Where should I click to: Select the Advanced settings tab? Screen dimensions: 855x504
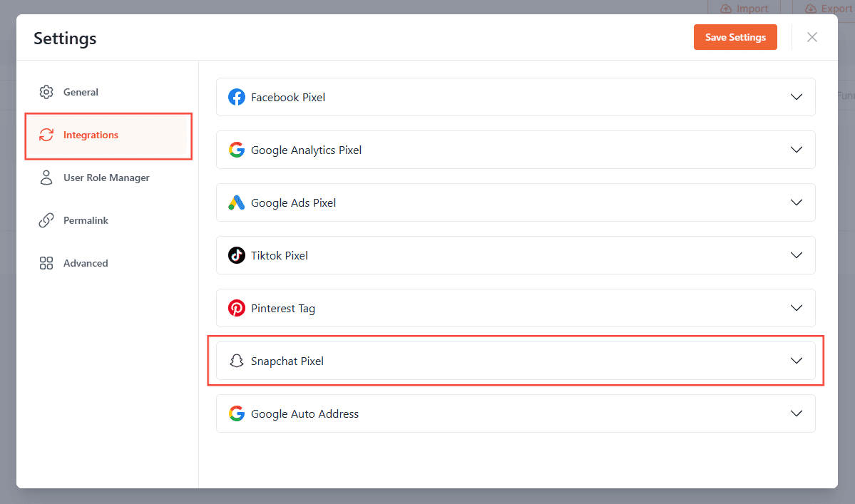tap(86, 263)
